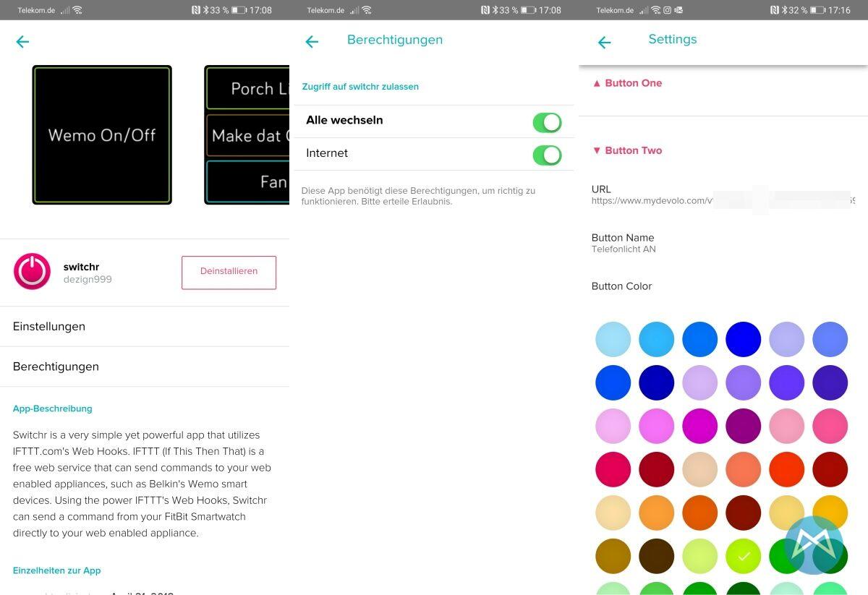This screenshot has width=868, height=595.
Task: Tap the Wi-Fi icon in the leftmost status bar
Action: click(x=77, y=10)
